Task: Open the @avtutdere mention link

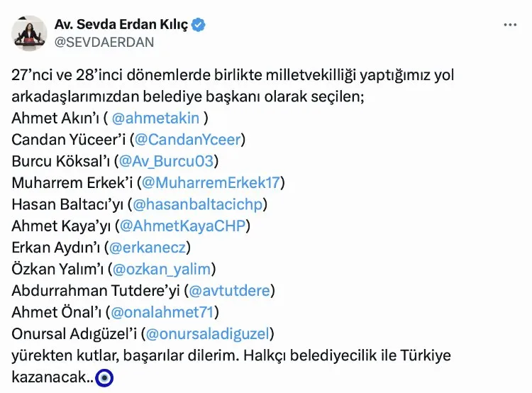Action: pyautogui.click(x=228, y=290)
